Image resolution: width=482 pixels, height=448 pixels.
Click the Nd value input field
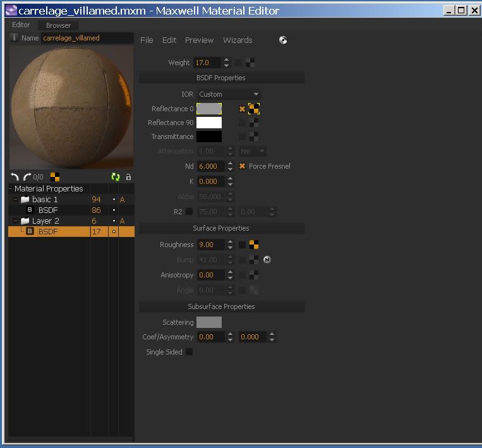point(209,166)
